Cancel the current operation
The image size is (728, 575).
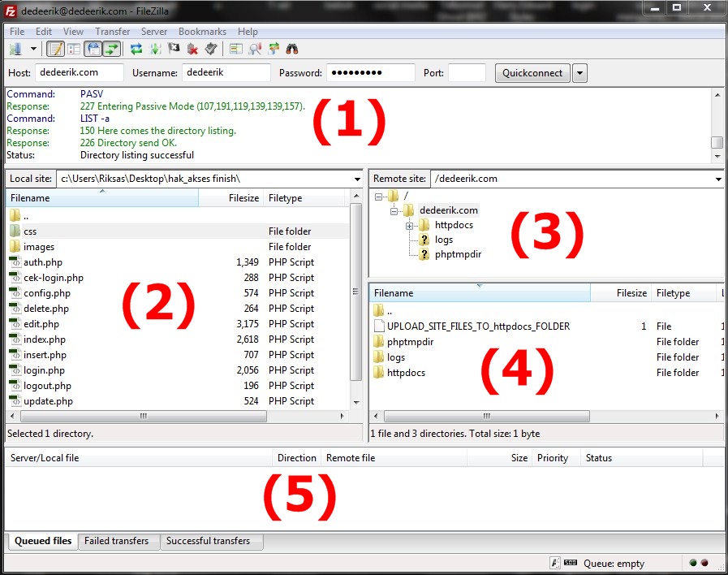click(174, 49)
